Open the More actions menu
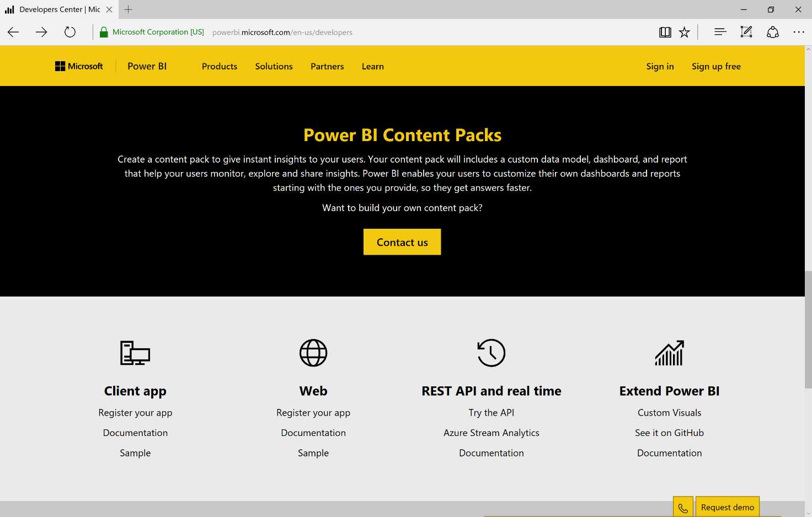The height and width of the screenshot is (517, 812). (799, 32)
